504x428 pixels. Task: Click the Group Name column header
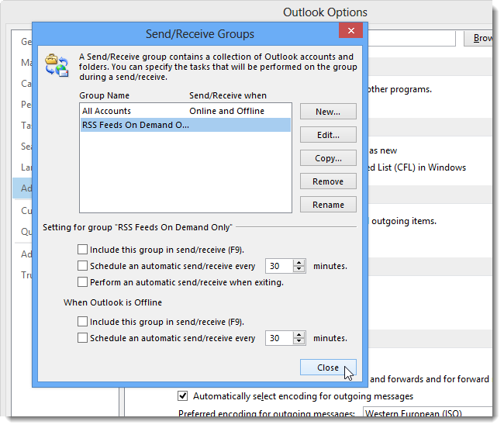point(104,95)
